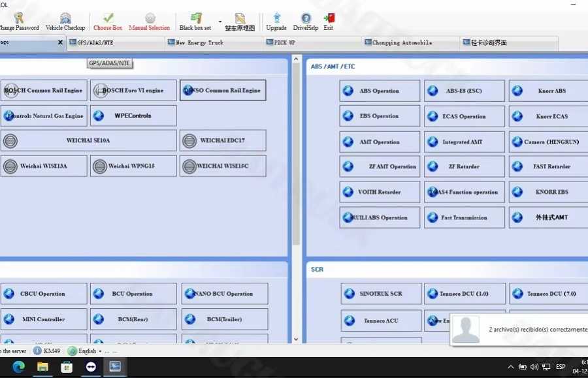Open the 整车原理图 vehicle schematic

240,22
